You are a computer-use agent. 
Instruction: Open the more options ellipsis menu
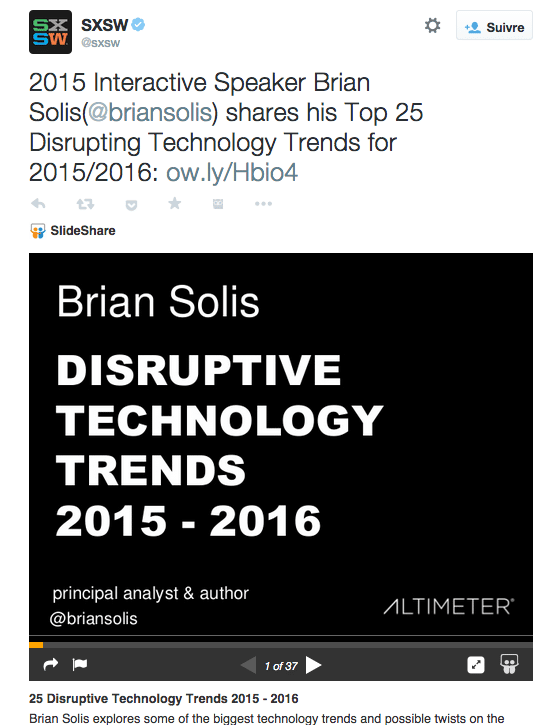(x=263, y=203)
